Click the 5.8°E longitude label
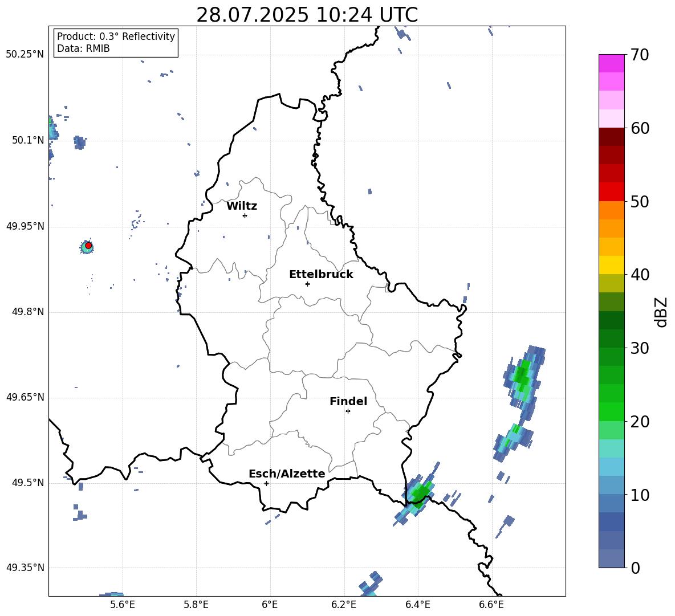The height and width of the screenshot is (616, 675). pyautogui.click(x=196, y=605)
